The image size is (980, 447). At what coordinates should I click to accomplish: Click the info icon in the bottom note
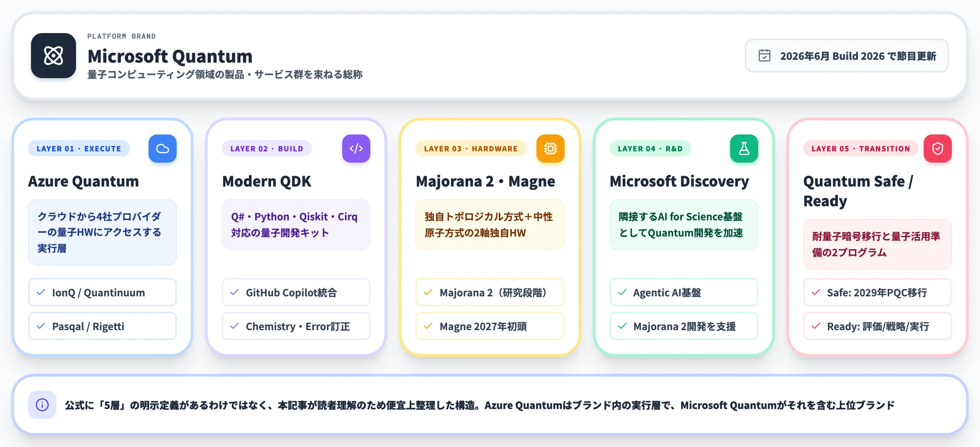pyautogui.click(x=42, y=405)
